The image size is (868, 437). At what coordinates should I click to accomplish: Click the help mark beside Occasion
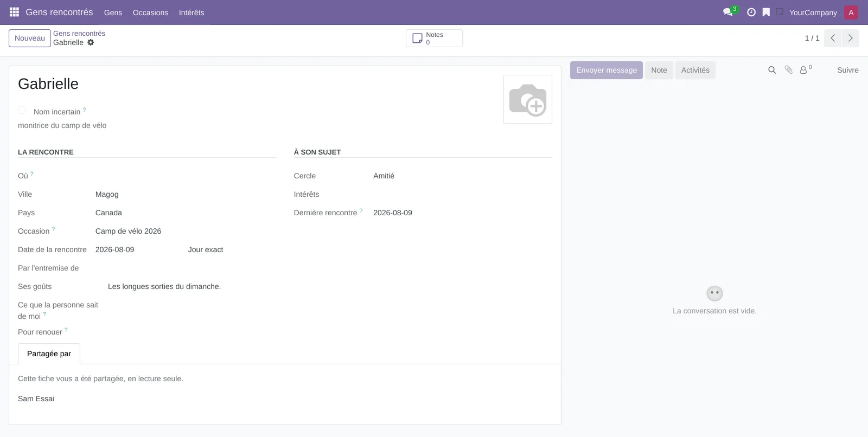[53, 229]
